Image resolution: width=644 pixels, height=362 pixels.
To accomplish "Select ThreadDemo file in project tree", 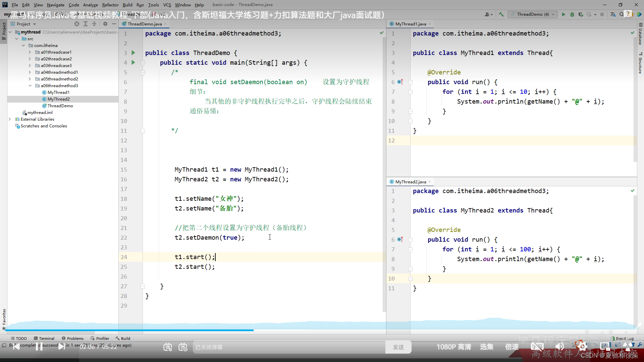I will click(60, 106).
